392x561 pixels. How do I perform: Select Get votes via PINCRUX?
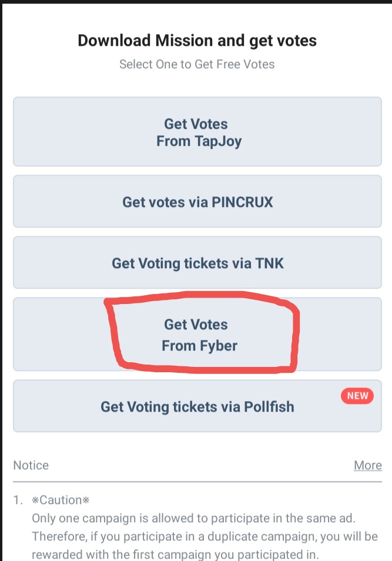point(197,202)
